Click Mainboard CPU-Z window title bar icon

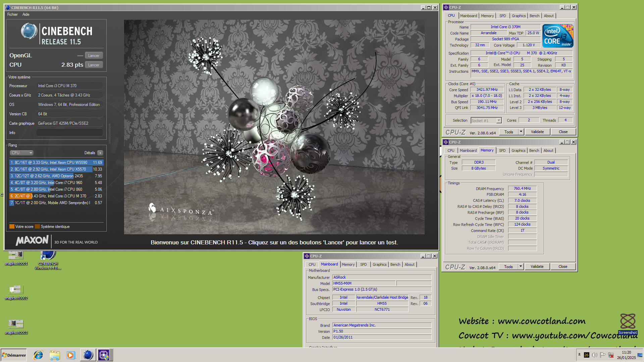[x=307, y=256]
